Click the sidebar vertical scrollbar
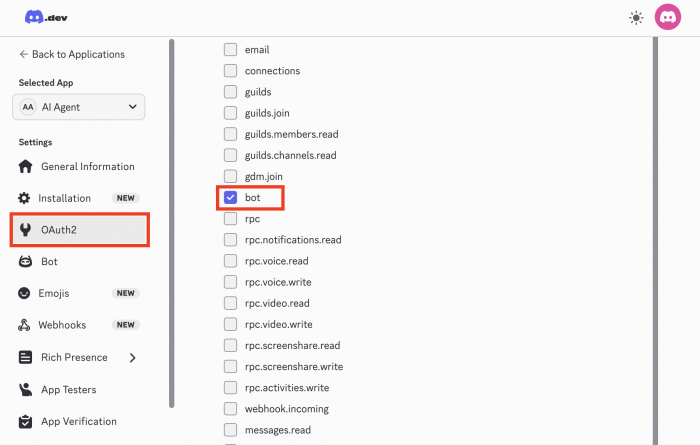The height and width of the screenshot is (445, 700). click(172, 223)
